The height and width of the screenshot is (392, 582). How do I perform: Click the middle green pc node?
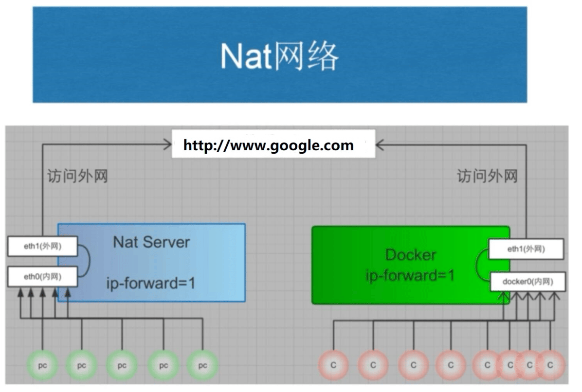[122, 365]
